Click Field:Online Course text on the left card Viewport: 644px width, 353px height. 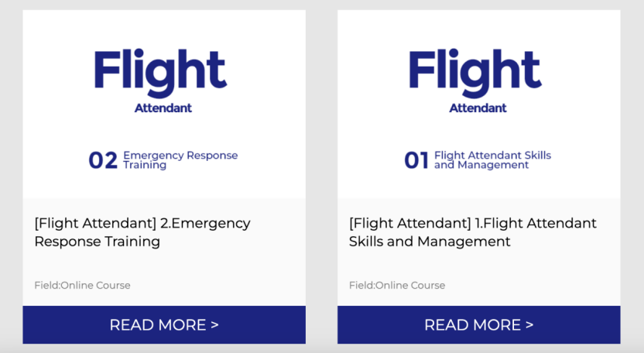[x=82, y=285]
